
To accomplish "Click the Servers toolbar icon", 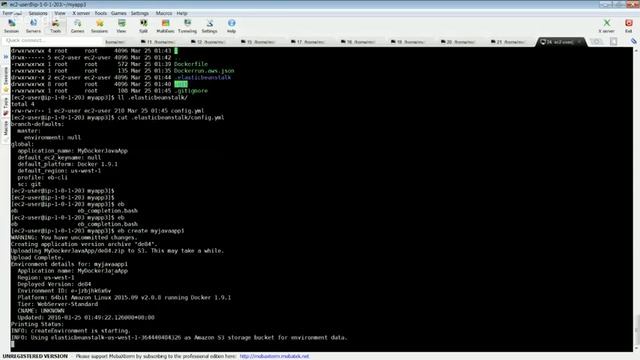I will (x=33, y=26).
